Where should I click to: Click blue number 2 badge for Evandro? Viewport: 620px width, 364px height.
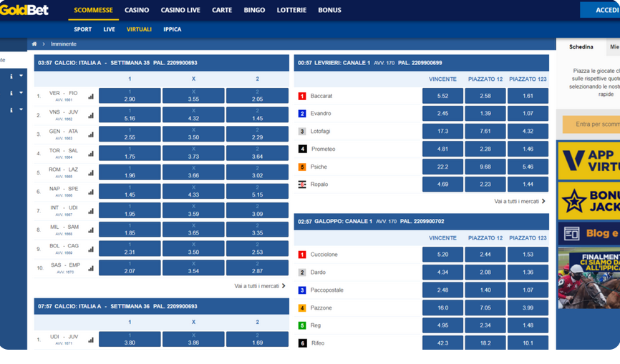pos(302,114)
